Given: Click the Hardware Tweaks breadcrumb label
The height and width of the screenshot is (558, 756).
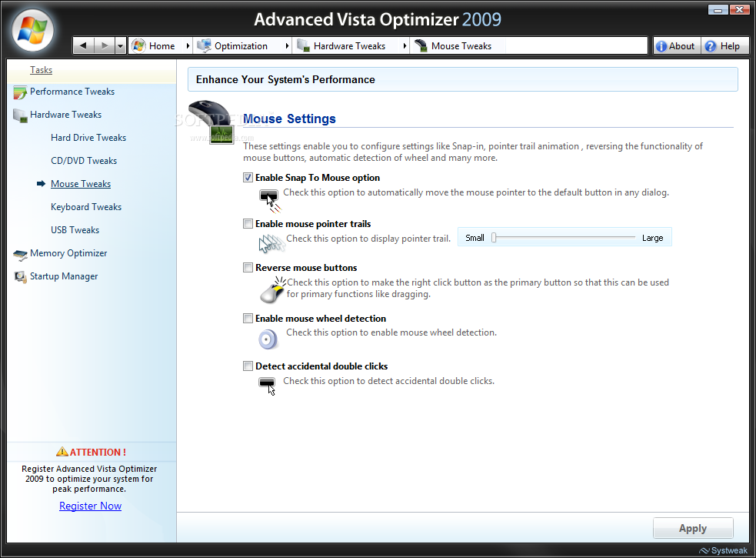Looking at the screenshot, I should pos(350,46).
